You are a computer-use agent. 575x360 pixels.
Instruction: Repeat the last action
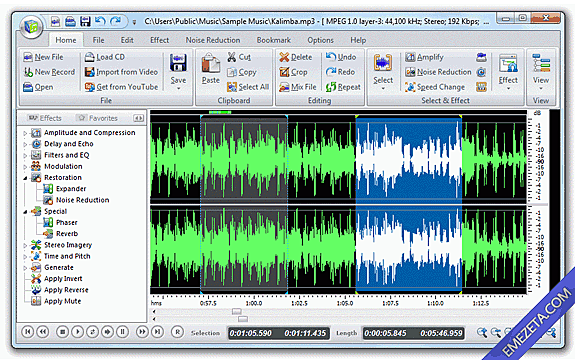coord(343,87)
